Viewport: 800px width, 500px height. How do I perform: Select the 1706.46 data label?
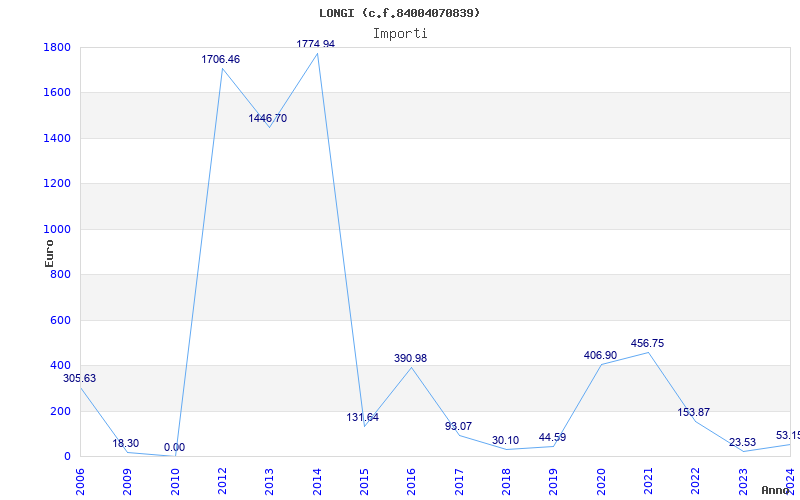tap(220, 59)
